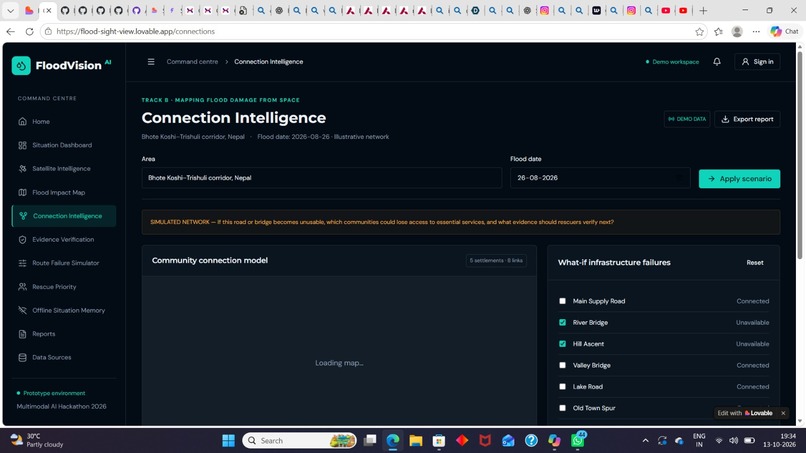Reset the what-if infrastructure failures

pos(755,263)
